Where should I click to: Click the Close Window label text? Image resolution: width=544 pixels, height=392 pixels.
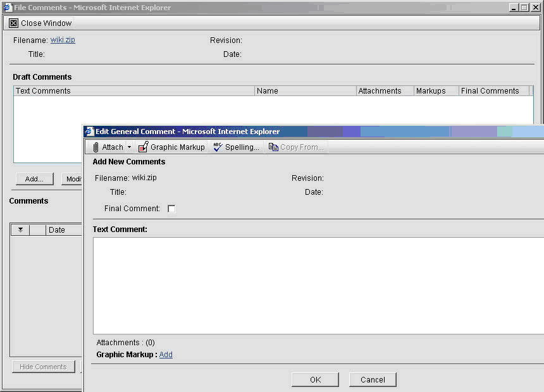point(46,23)
